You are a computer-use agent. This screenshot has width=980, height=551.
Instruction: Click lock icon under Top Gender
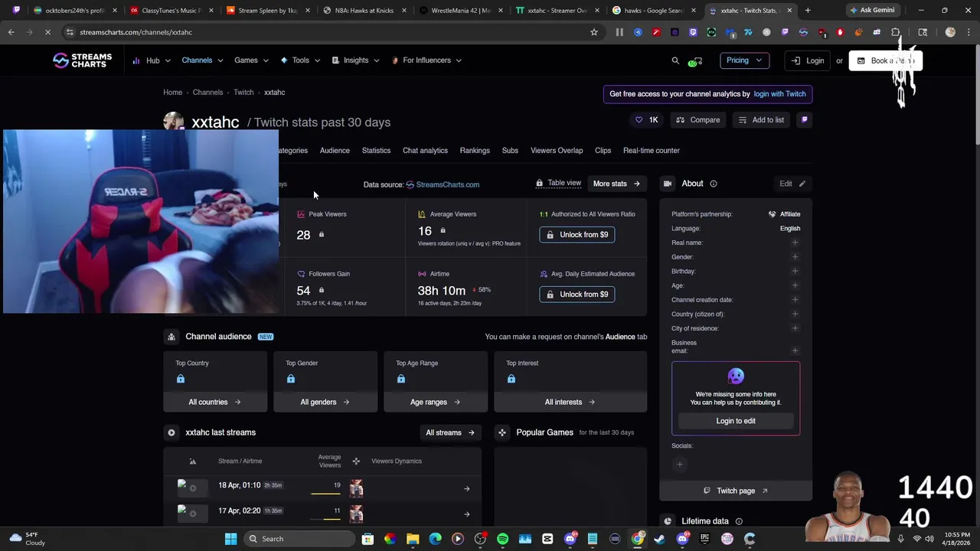point(291,379)
